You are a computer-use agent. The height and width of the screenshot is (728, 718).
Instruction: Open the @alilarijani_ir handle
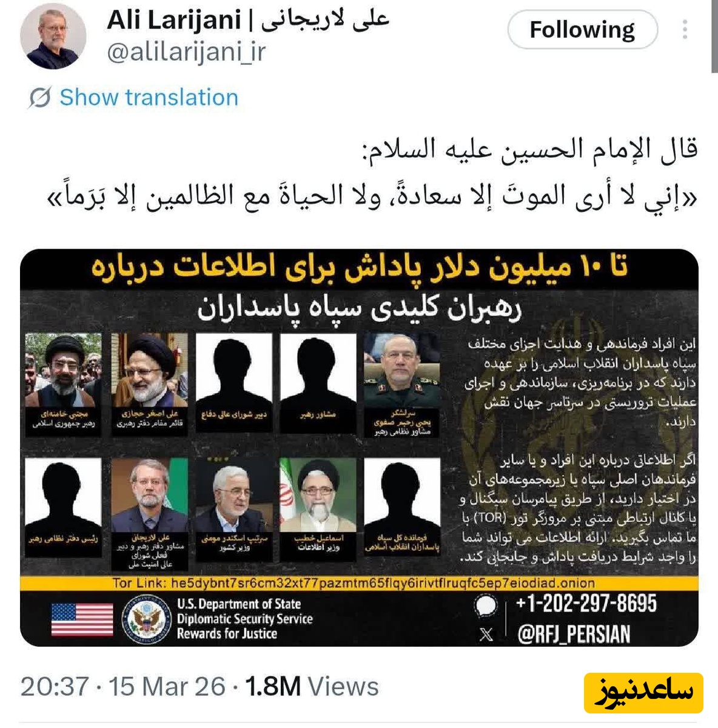(x=186, y=52)
